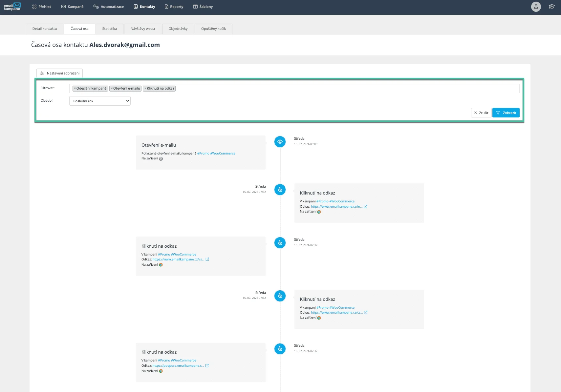Open external link icon next to emailkampane.cz/in link
Screen dimensions: 561x392
[x=365, y=206]
